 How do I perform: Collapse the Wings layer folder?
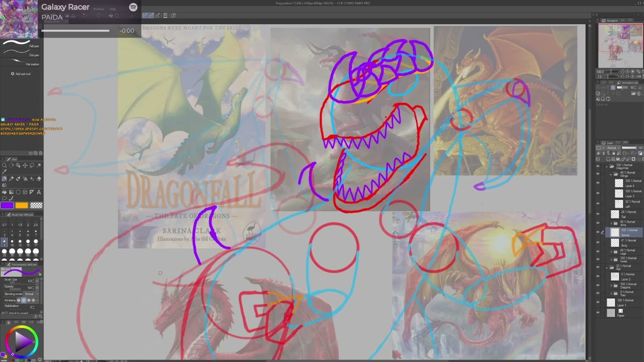[x=610, y=173]
